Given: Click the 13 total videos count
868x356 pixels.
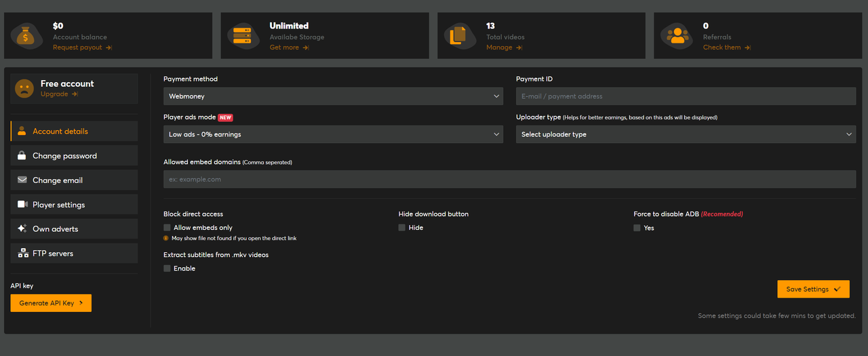Looking at the screenshot, I should pyautogui.click(x=490, y=26).
